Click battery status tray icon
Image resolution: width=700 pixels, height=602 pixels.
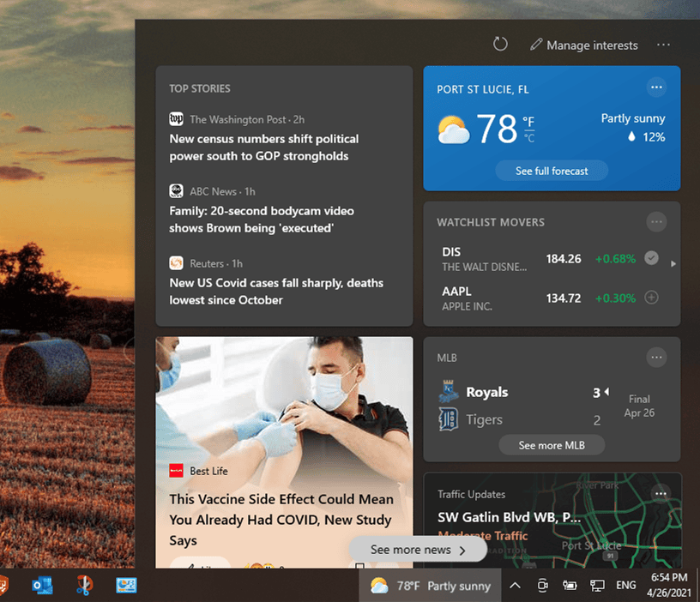pyautogui.click(x=570, y=585)
